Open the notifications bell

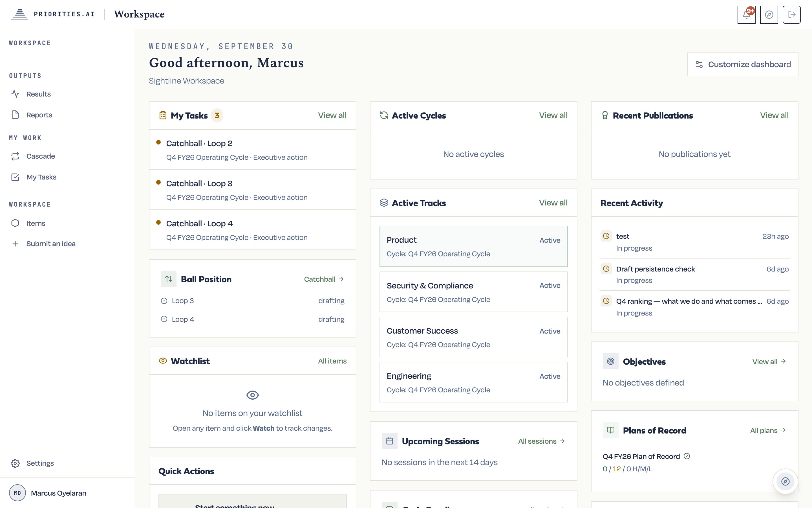click(746, 14)
